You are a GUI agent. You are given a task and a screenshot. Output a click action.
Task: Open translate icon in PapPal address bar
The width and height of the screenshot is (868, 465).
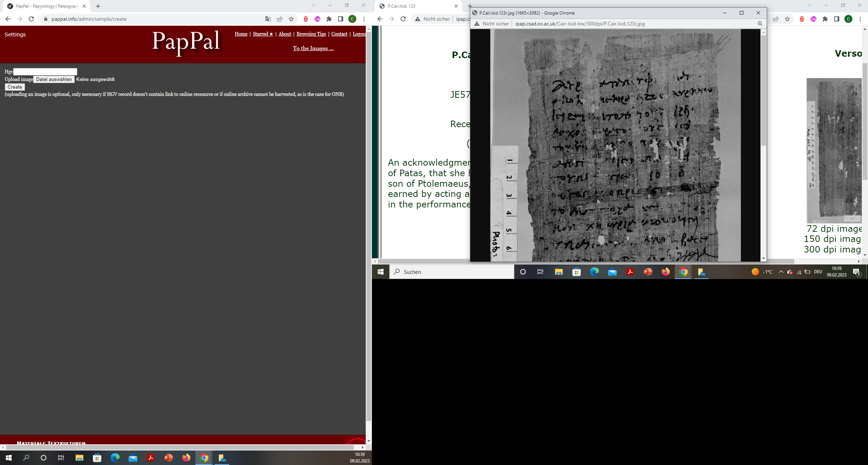tap(268, 19)
